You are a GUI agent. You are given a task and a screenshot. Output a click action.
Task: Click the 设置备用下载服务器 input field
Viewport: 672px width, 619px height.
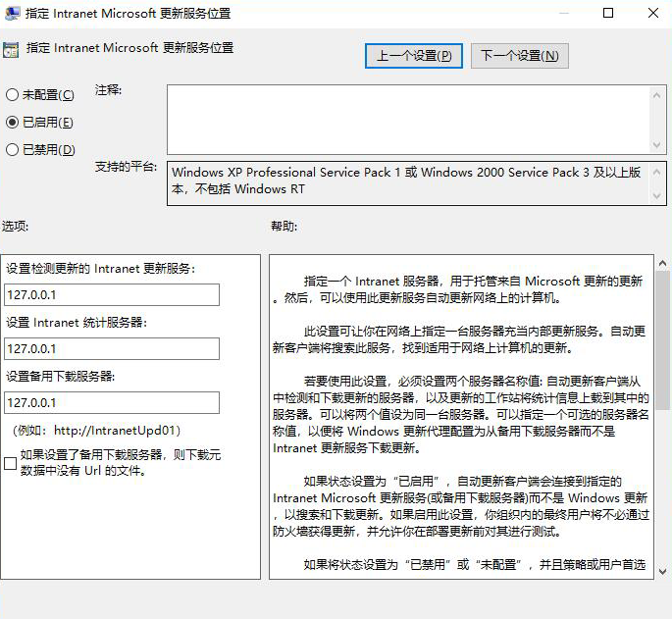pyautogui.click(x=111, y=403)
